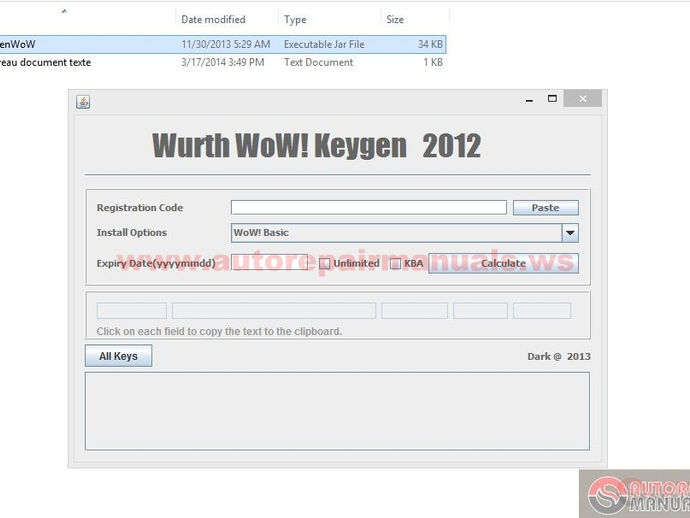Tick the KBA checkbox

(x=395, y=264)
